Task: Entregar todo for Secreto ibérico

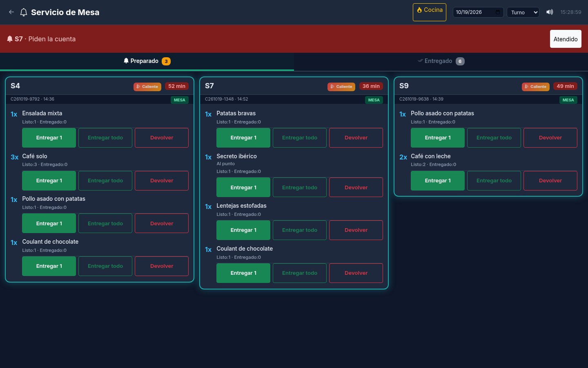Action: click(300, 188)
